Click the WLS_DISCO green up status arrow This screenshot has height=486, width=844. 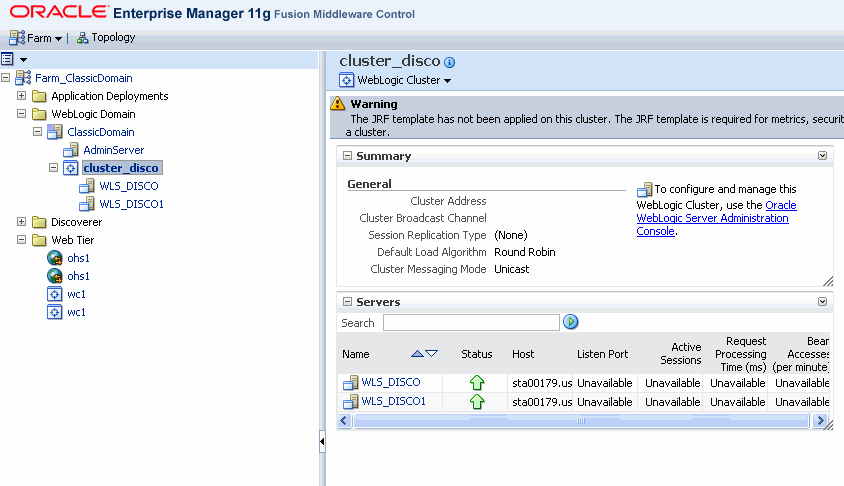477,382
